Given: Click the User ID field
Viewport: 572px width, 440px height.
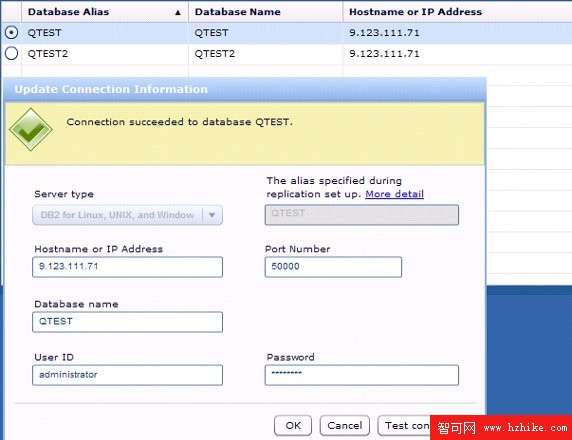Looking at the screenshot, I should (127, 375).
